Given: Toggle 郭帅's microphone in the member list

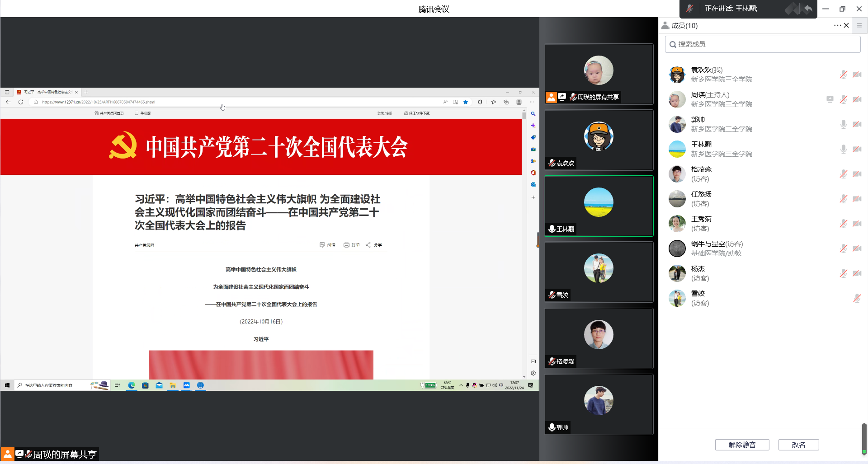Looking at the screenshot, I should coord(843,124).
